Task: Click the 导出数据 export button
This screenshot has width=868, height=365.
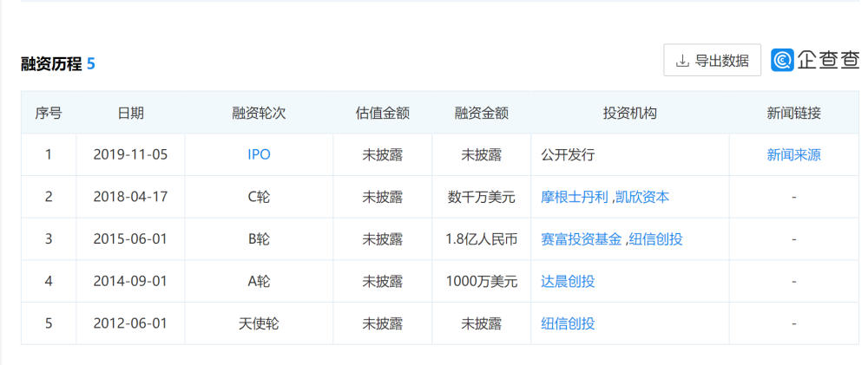Action: click(712, 61)
